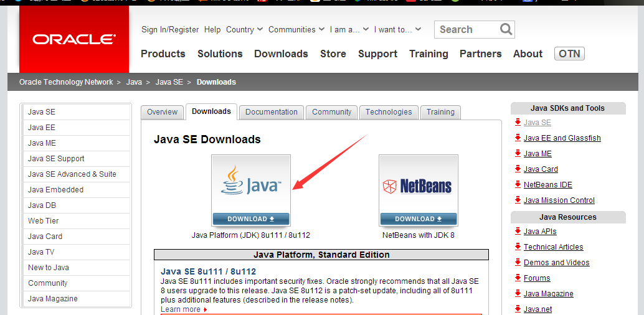
Task: Click red download icon beside Java Card link
Action: [518, 169]
